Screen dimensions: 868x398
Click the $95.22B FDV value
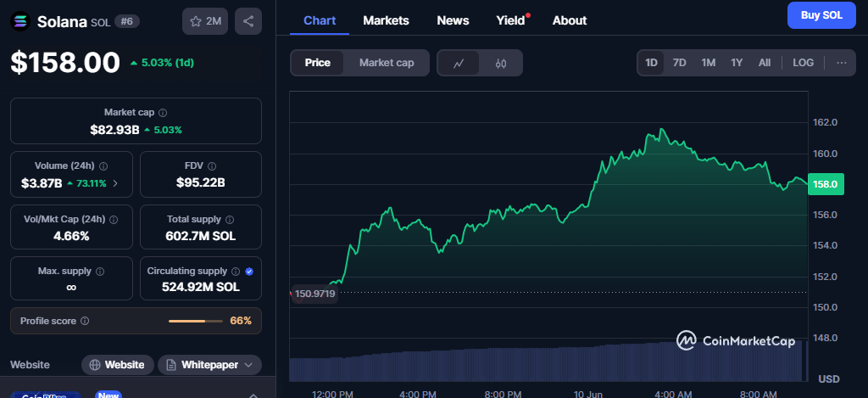[x=200, y=183]
